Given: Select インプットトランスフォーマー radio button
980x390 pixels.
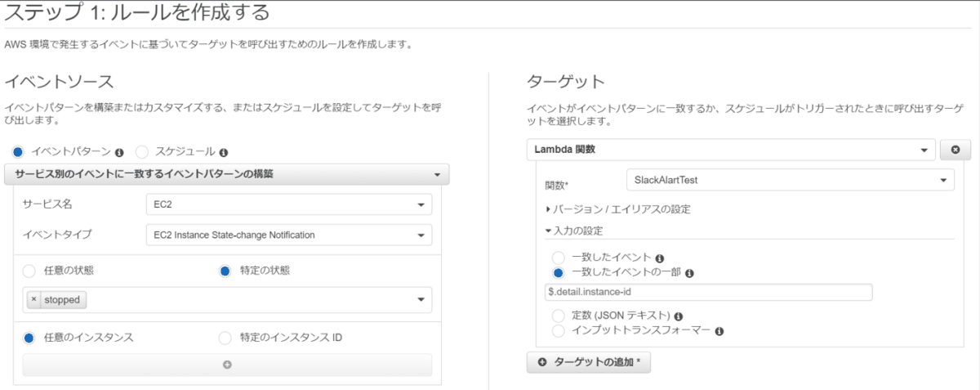Looking at the screenshot, I should point(559,330).
